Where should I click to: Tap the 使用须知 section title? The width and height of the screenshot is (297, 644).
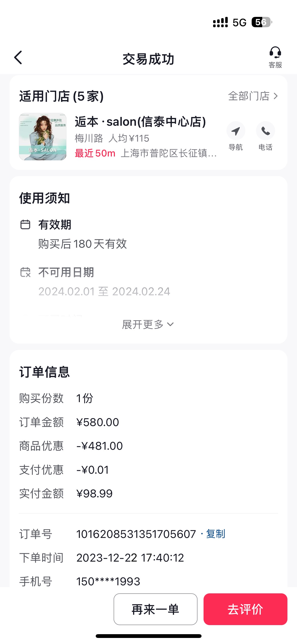pyautogui.click(x=45, y=198)
